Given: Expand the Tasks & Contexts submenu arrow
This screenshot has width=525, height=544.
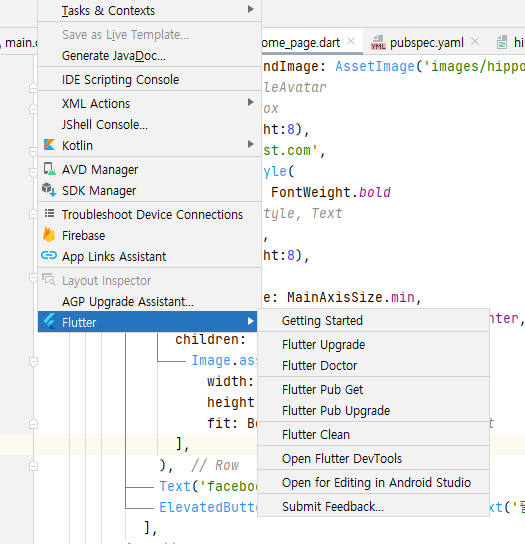Looking at the screenshot, I should point(251,9).
